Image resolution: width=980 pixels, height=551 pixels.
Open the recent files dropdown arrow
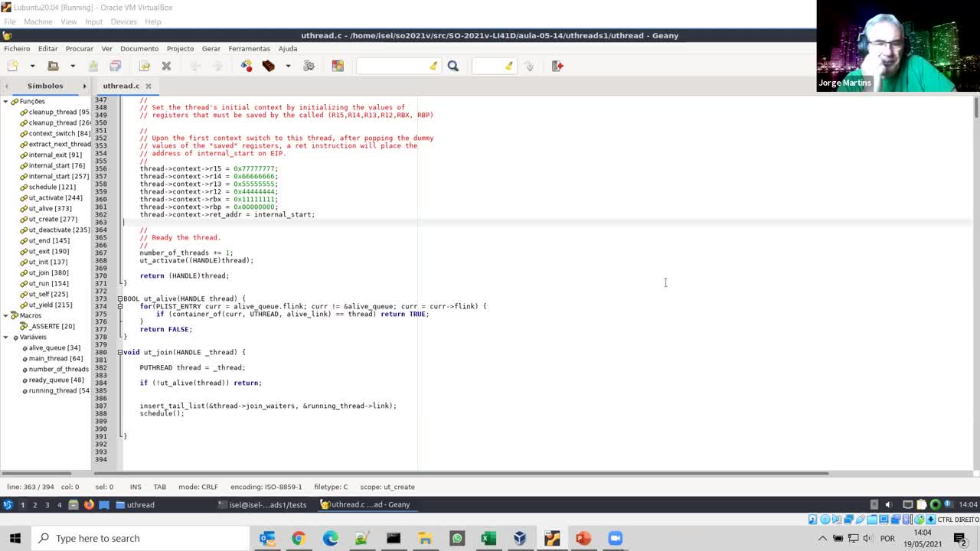point(73,66)
